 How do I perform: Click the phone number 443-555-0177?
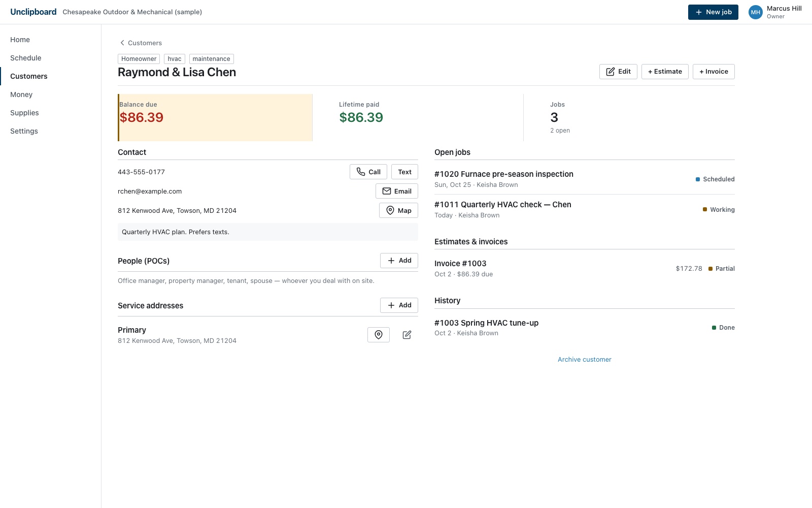[141, 172]
